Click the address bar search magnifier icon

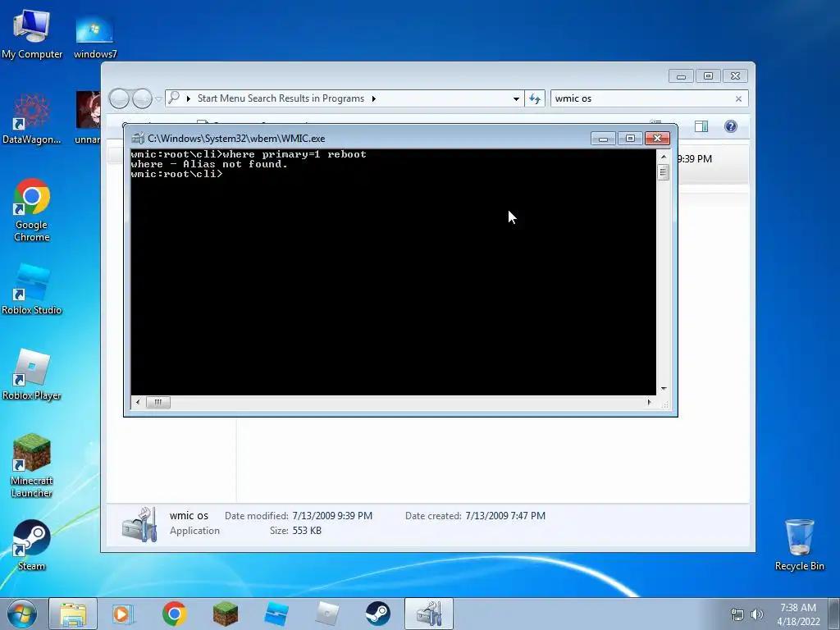174,98
